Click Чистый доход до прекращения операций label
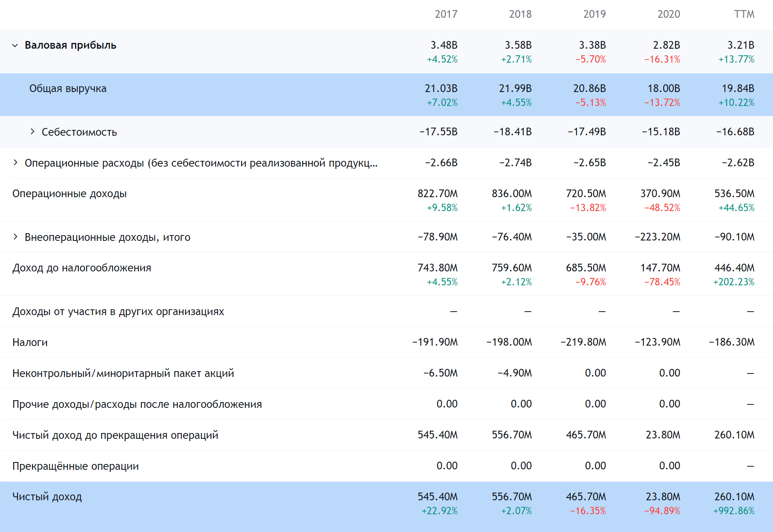 [115, 435]
